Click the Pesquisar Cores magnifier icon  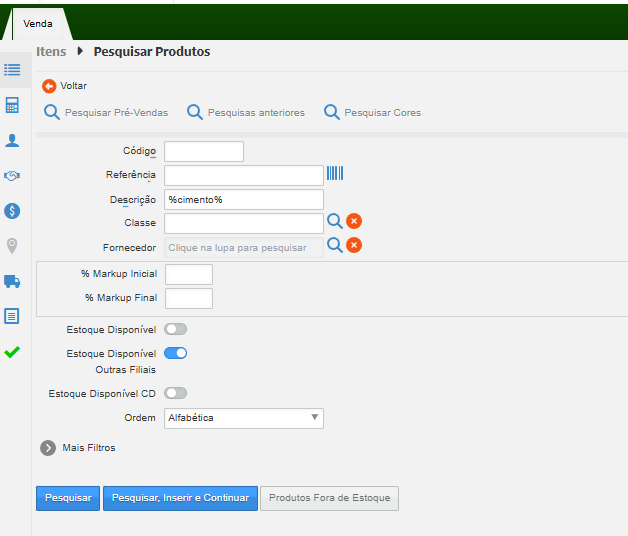coord(332,112)
